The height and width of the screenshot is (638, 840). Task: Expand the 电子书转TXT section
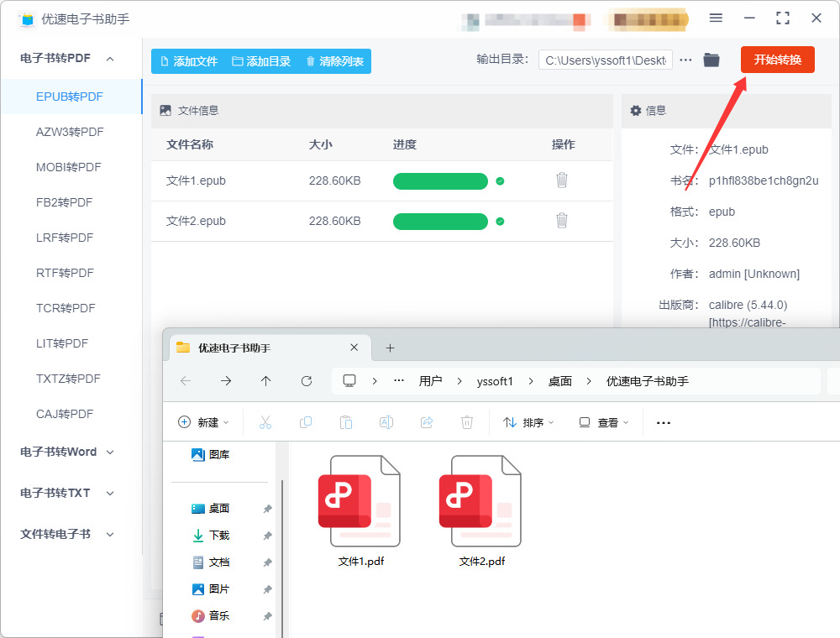tap(110, 494)
